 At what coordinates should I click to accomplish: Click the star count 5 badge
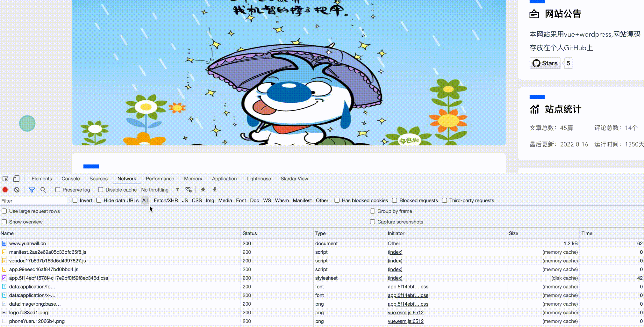coord(568,63)
